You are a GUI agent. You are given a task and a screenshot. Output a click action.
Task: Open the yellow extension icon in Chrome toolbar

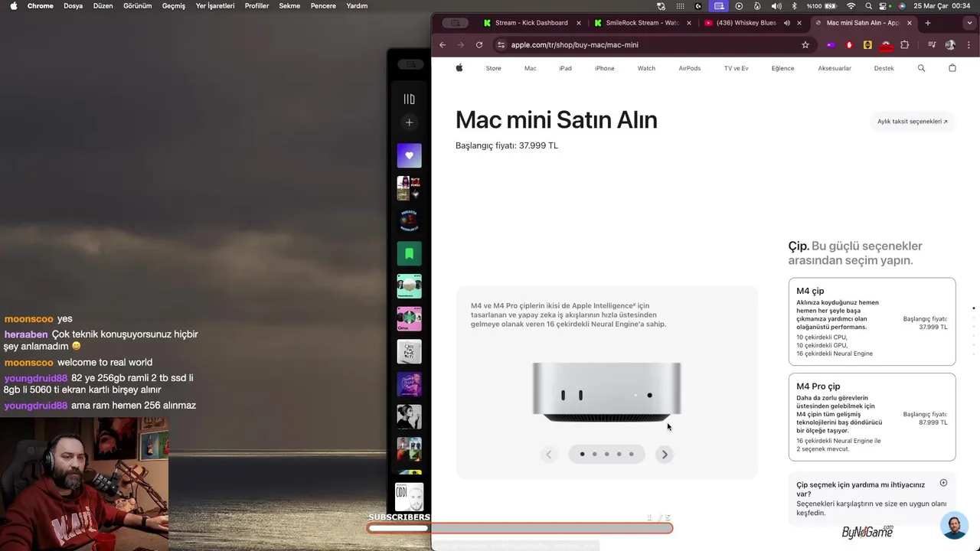pos(867,45)
